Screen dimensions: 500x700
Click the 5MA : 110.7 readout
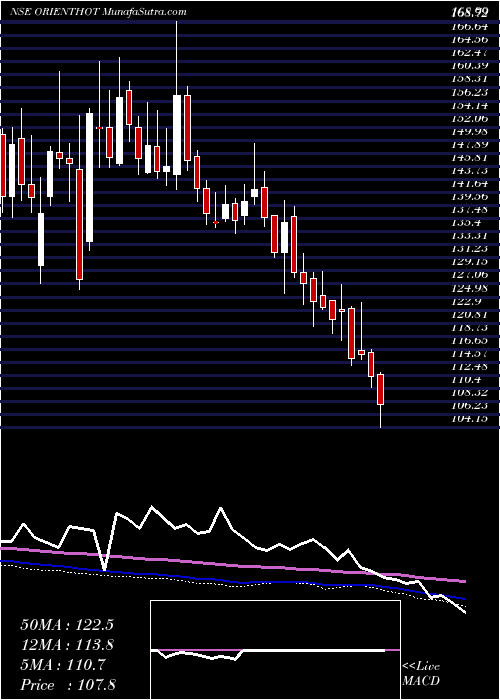coord(63,665)
